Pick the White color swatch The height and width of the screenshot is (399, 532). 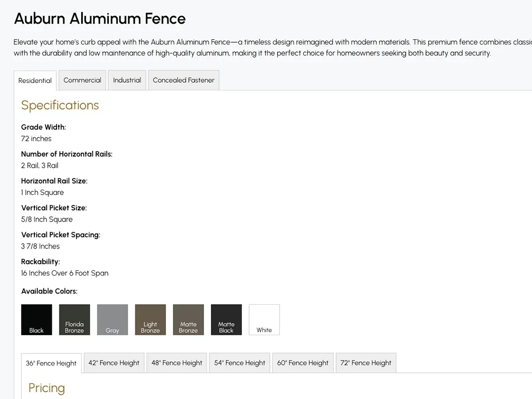tap(264, 320)
